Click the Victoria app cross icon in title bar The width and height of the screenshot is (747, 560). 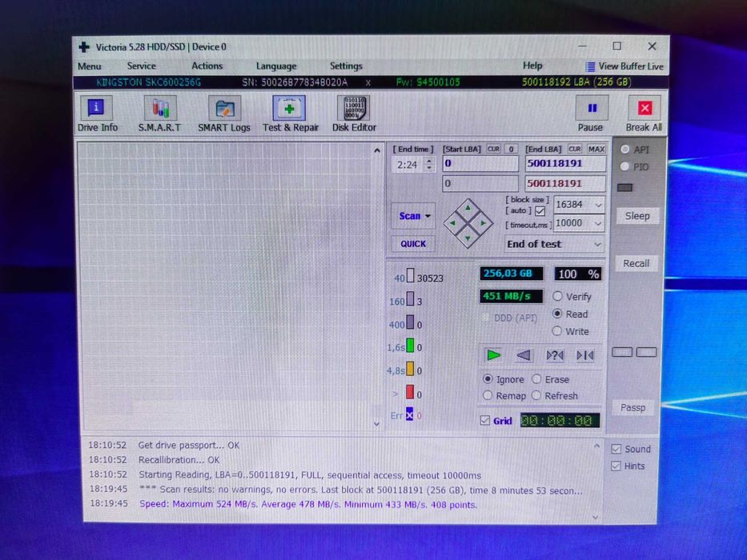pos(84,46)
